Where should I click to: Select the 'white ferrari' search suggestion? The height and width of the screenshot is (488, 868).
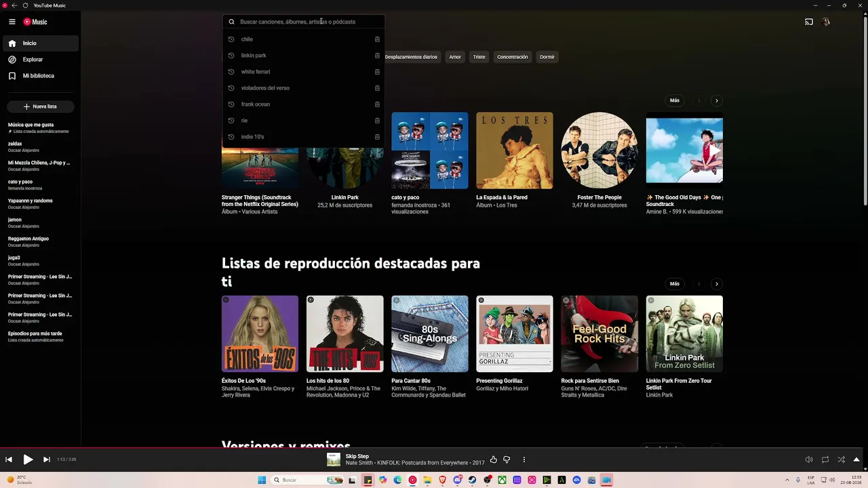(304, 72)
